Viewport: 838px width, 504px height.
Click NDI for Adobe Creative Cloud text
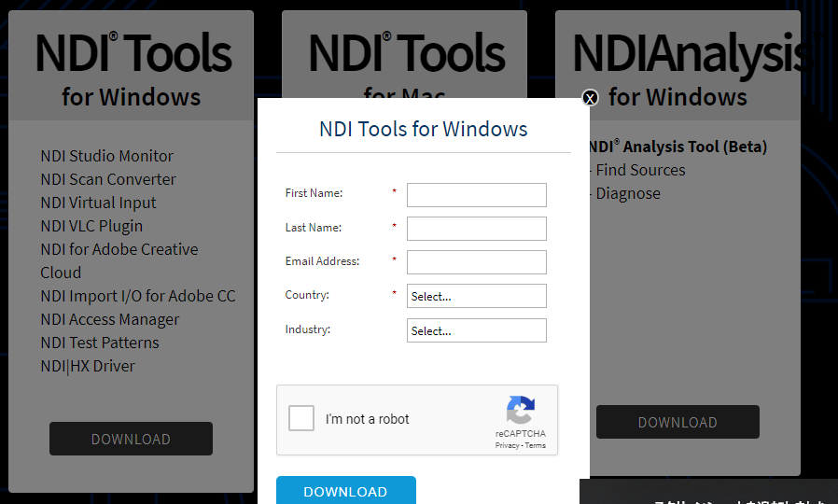click(119, 260)
